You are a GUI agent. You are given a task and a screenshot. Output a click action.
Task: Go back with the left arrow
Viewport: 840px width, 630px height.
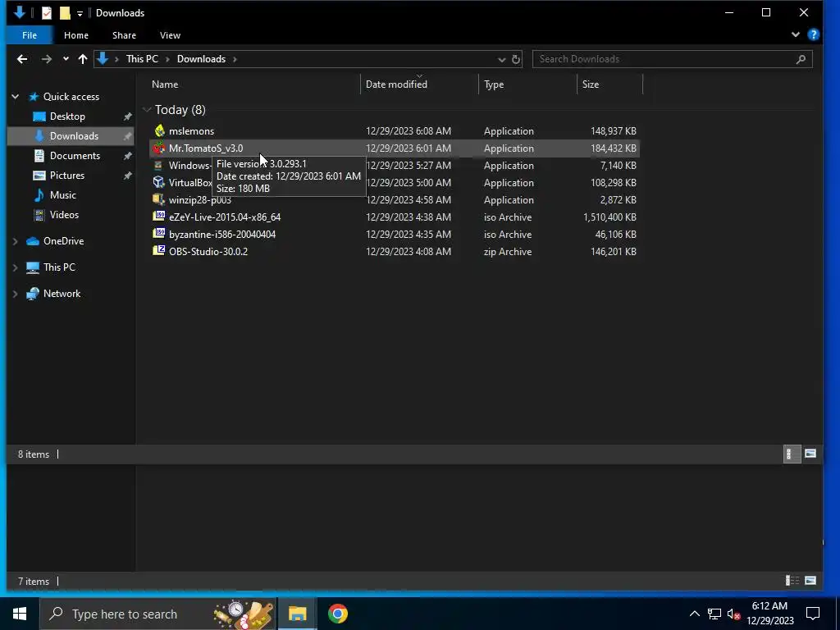click(x=22, y=59)
